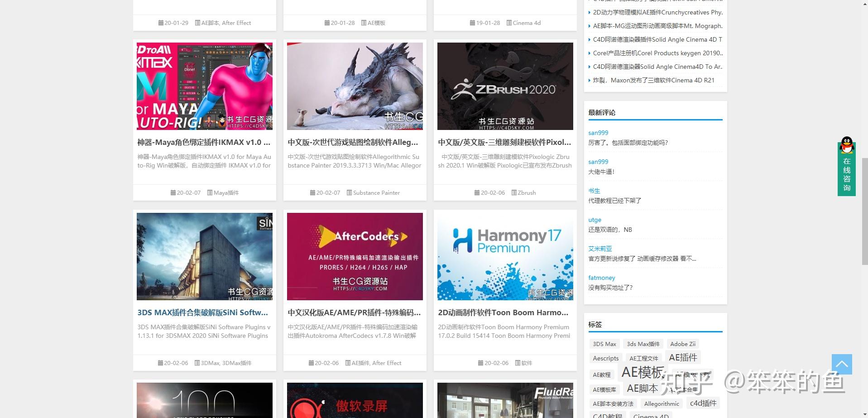
Task: Select the Adobe Zii tag
Action: [682, 344]
